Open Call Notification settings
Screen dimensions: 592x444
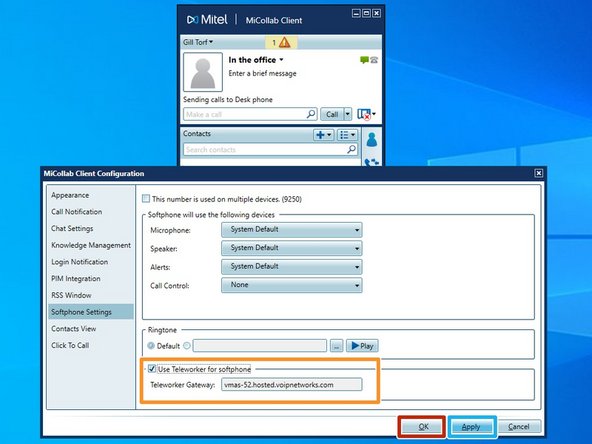77,212
